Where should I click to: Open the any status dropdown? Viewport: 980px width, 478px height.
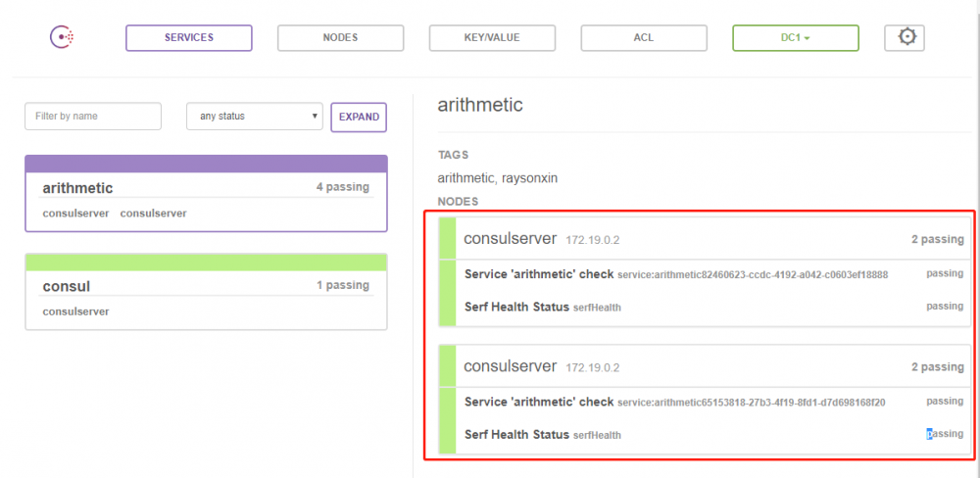pos(255,117)
